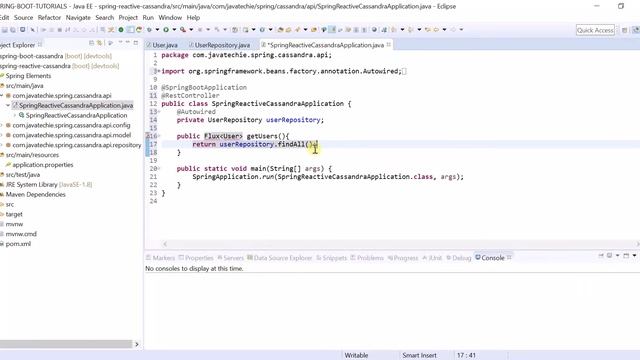The height and width of the screenshot is (360, 640).
Task: Click the Relaunch icon next to the Boot Dashboard
Action: click(x=139, y=30)
